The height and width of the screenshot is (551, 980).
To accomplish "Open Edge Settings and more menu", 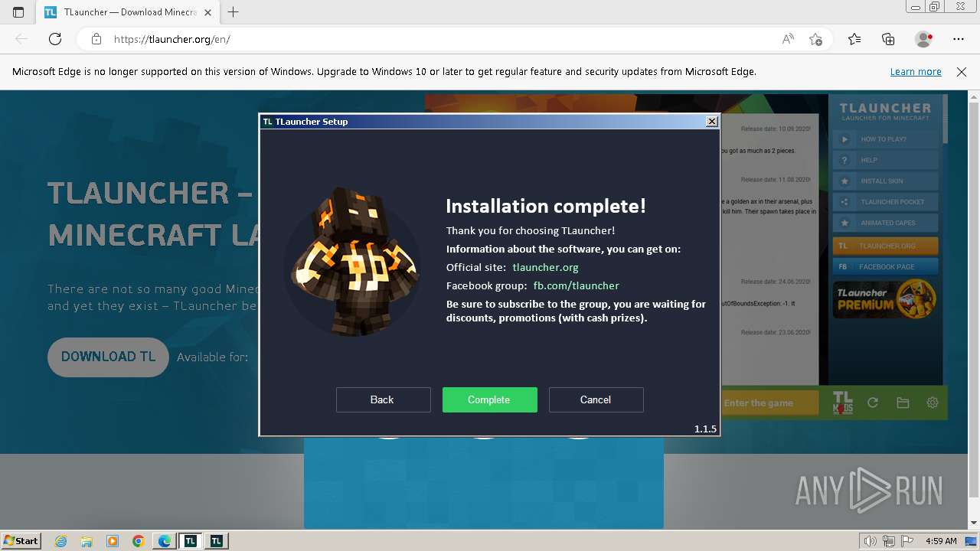I will coord(959,39).
